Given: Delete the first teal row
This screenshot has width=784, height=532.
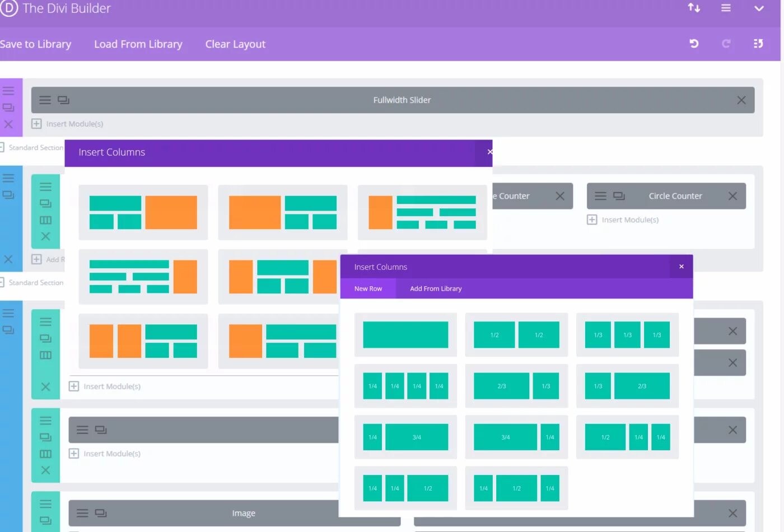Looking at the screenshot, I should tap(45, 236).
